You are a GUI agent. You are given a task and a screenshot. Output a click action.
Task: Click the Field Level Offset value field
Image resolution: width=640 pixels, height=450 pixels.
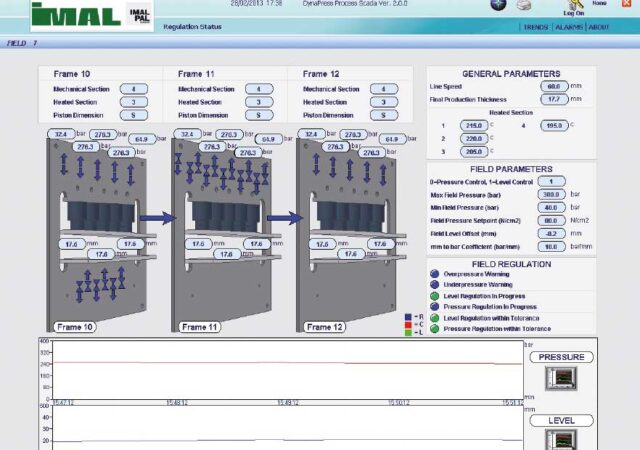point(550,233)
